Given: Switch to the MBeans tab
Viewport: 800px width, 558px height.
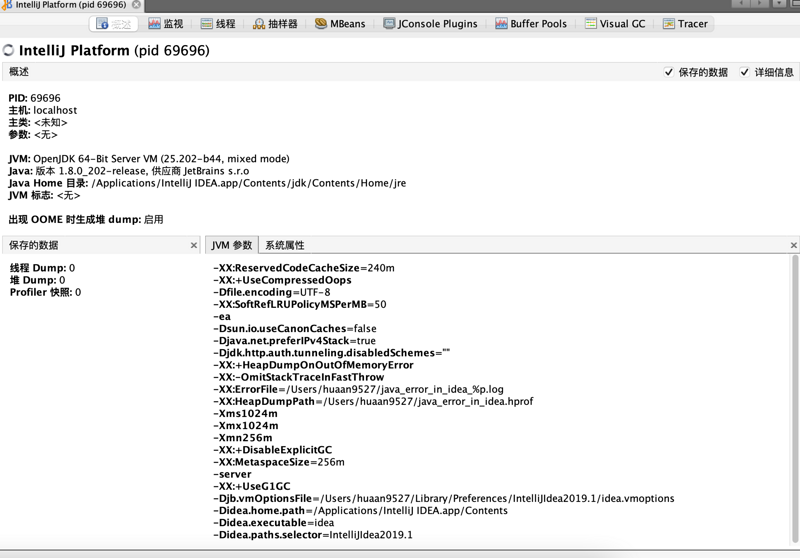Looking at the screenshot, I should pyautogui.click(x=340, y=24).
